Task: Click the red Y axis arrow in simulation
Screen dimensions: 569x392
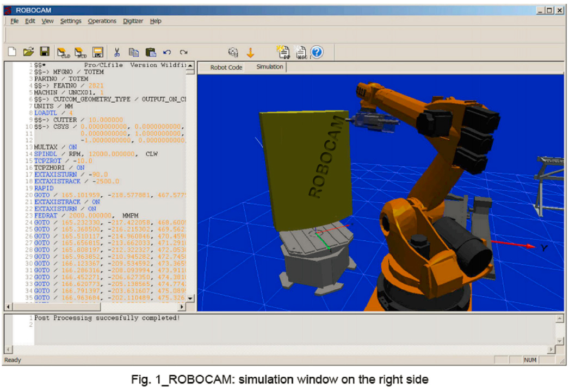Action: click(514, 245)
